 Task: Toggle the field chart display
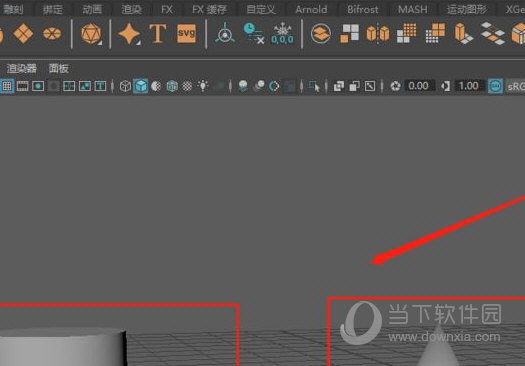(x=69, y=86)
